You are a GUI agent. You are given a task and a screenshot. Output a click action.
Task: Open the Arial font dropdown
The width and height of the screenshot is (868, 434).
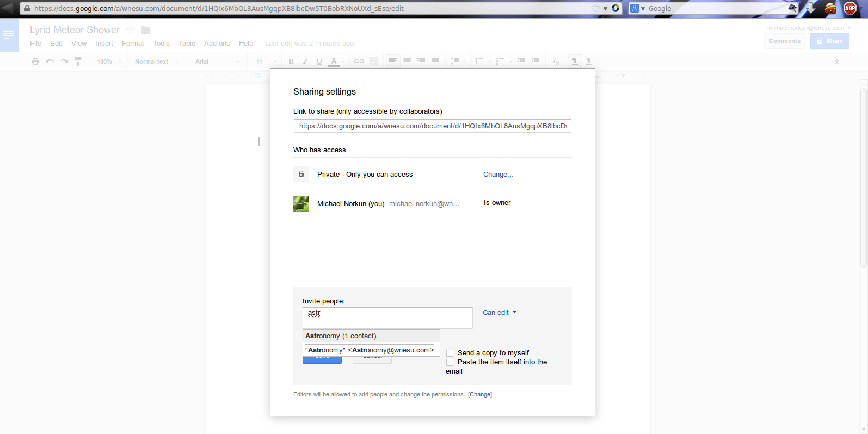(217, 61)
